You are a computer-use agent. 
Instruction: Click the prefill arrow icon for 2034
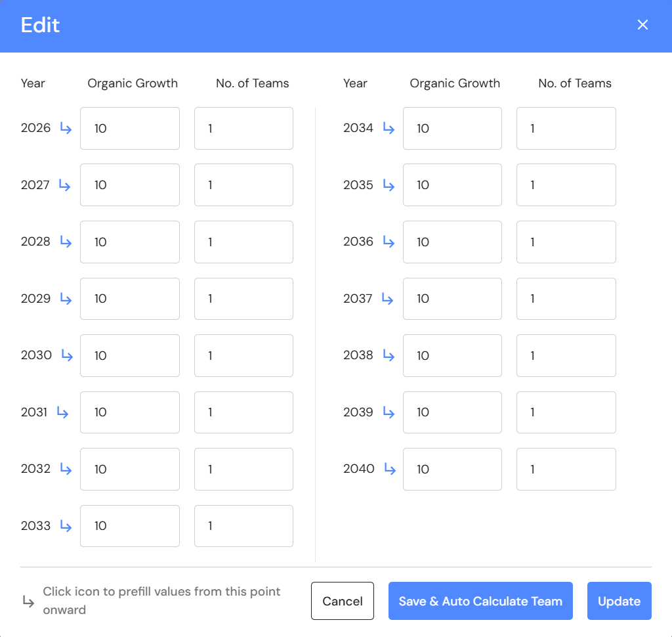pos(388,129)
